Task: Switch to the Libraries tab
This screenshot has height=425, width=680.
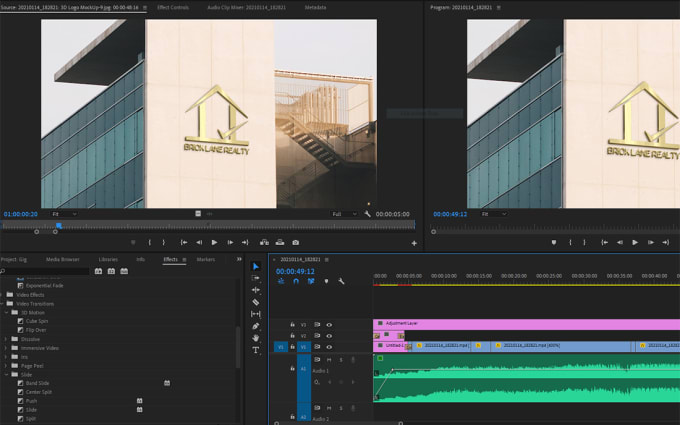Action: [108, 259]
